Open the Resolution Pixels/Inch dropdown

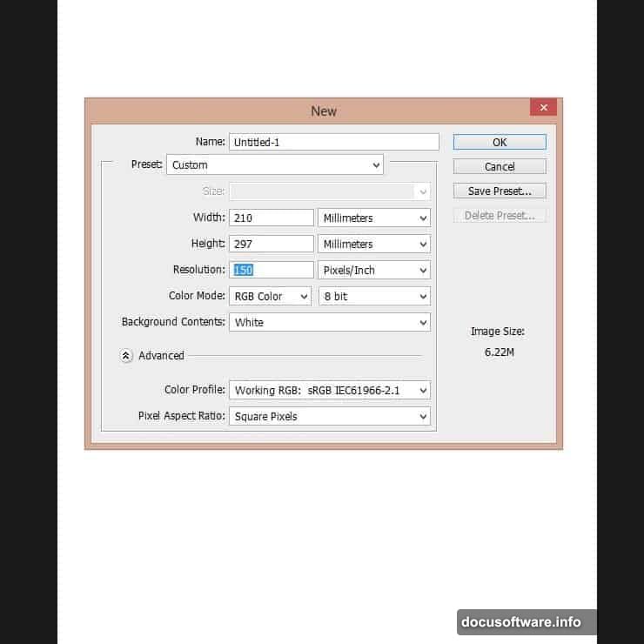374,270
